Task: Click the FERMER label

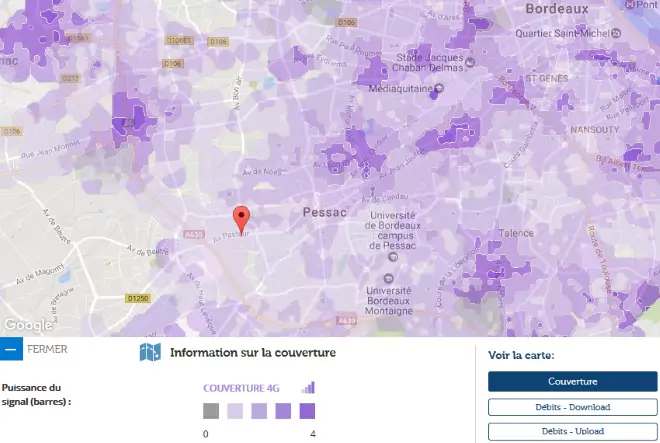Action: pyautogui.click(x=47, y=349)
